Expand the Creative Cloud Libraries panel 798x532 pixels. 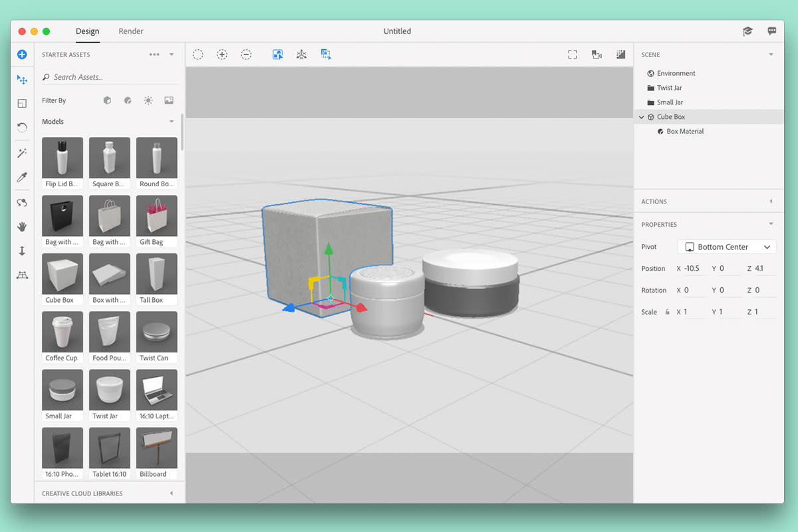(172, 493)
